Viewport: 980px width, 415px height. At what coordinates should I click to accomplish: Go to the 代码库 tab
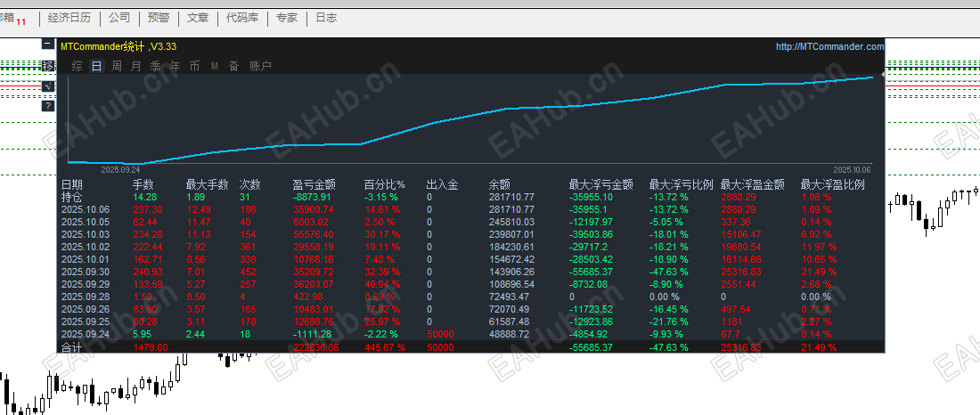tap(241, 18)
